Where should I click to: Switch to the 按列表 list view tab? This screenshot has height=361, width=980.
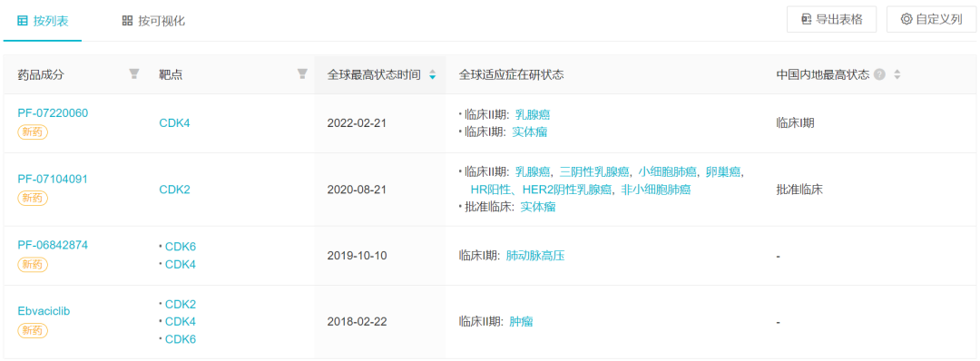click(x=43, y=21)
